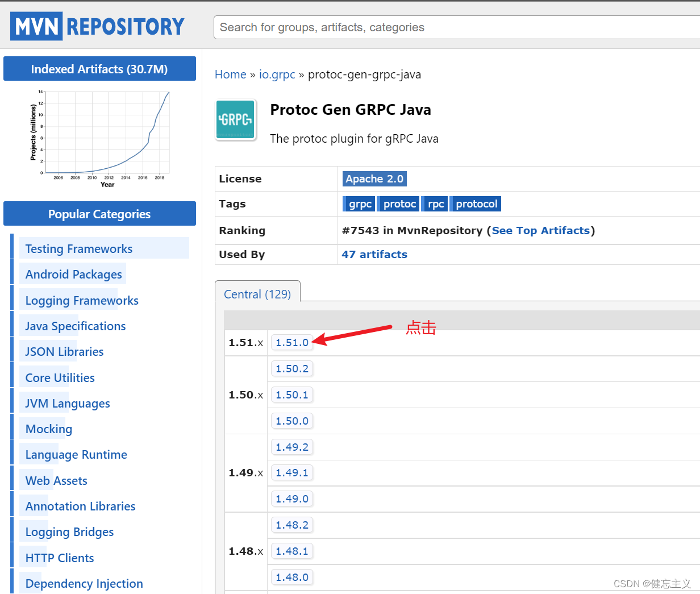Open Web Assets category
700x594 pixels.
[x=56, y=481]
